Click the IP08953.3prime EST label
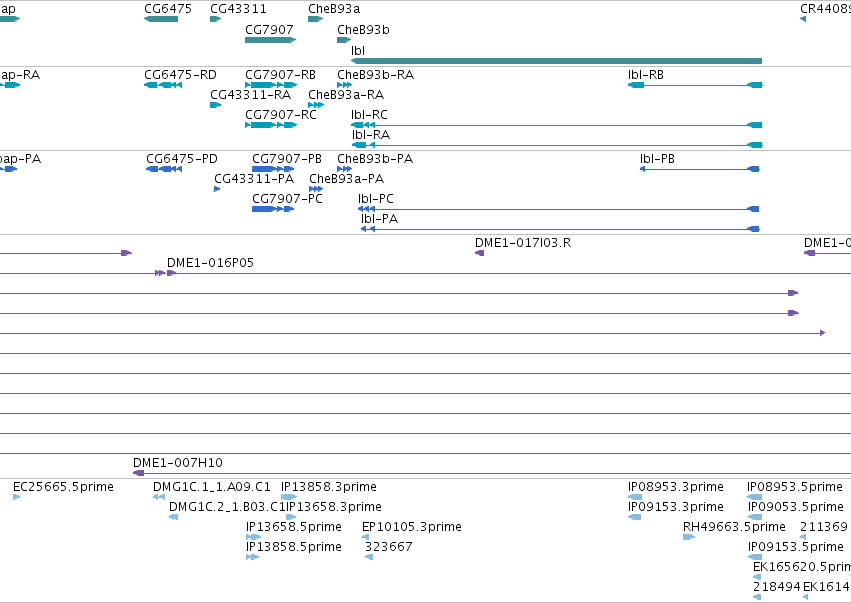 point(676,487)
